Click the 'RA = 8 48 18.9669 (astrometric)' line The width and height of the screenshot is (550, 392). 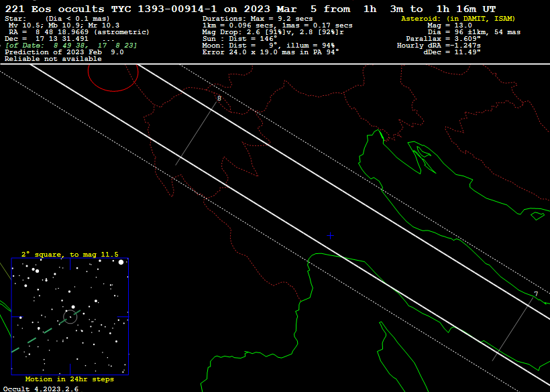[x=79, y=32]
